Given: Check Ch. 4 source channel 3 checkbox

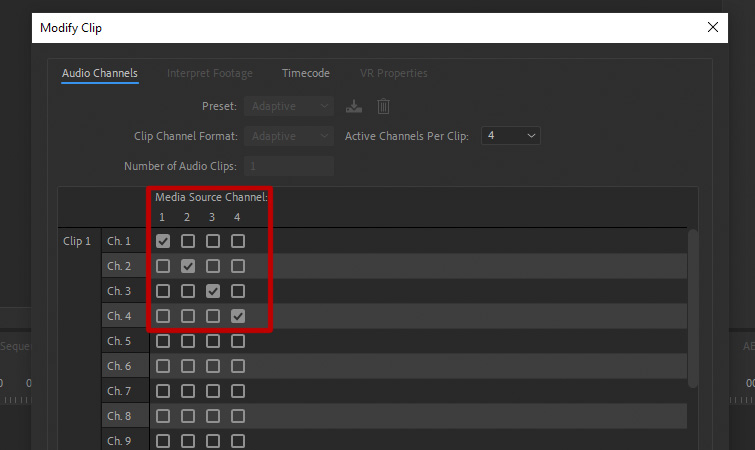Looking at the screenshot, I should click(x=213, y=316).
